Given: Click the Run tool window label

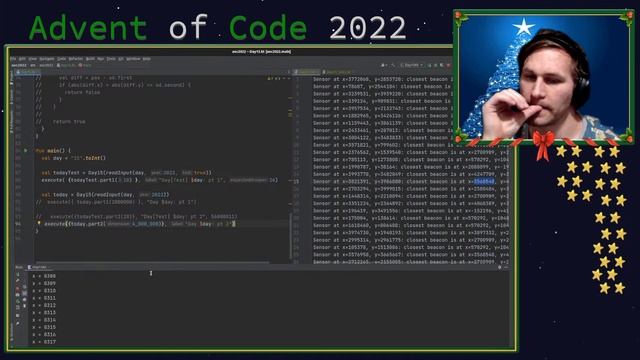Looking at the screenshot, I should 19,267.
